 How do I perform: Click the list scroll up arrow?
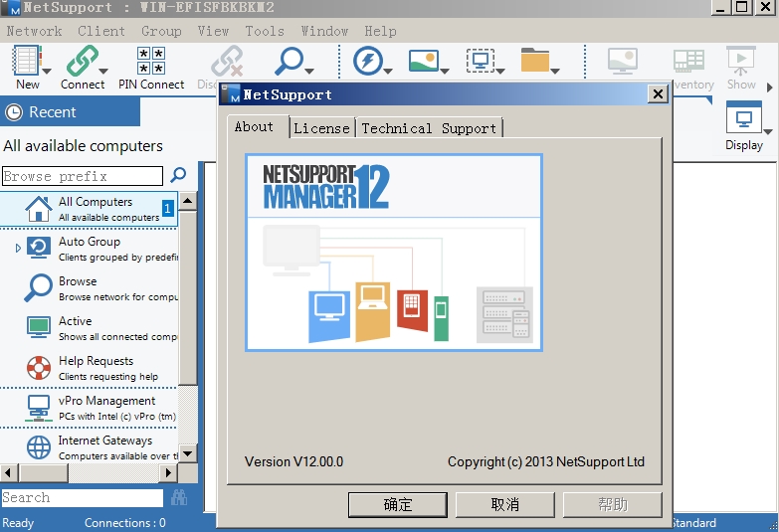[187, 201]
